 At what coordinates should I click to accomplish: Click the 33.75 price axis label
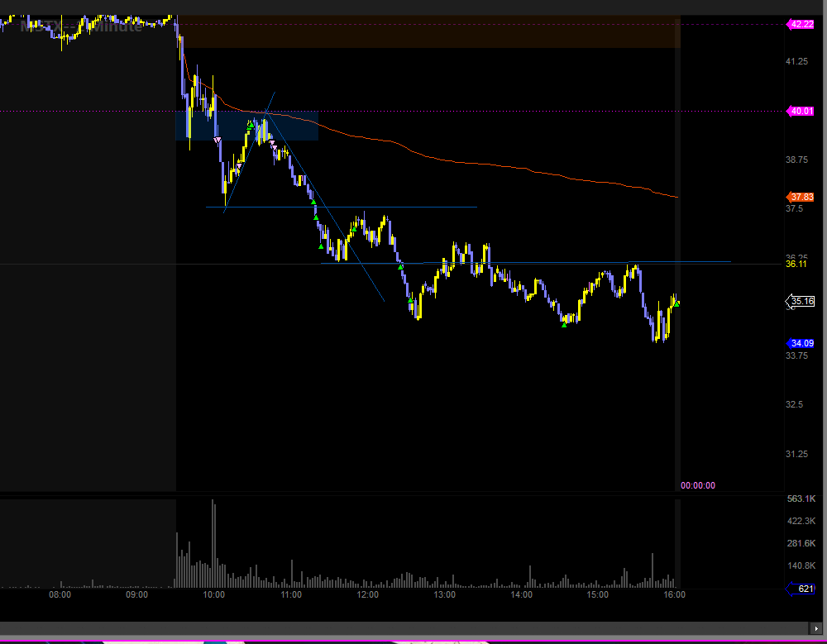pos(796,356)
